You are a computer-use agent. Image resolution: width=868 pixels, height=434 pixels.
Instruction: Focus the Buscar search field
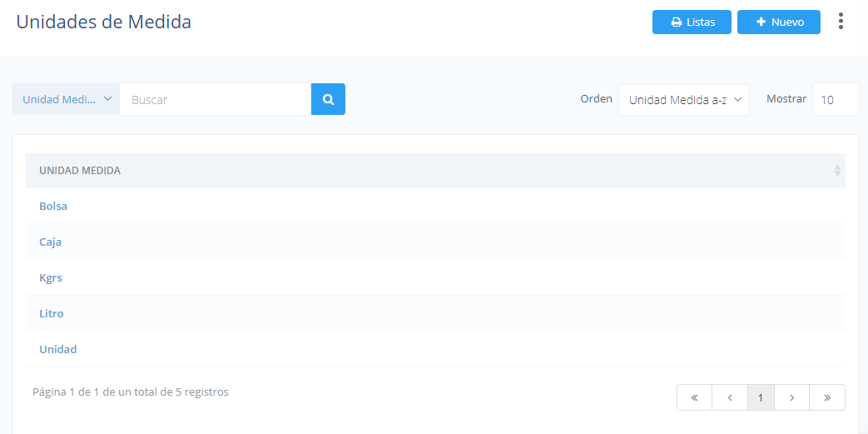pyautogui.click(x=216, y=99)
